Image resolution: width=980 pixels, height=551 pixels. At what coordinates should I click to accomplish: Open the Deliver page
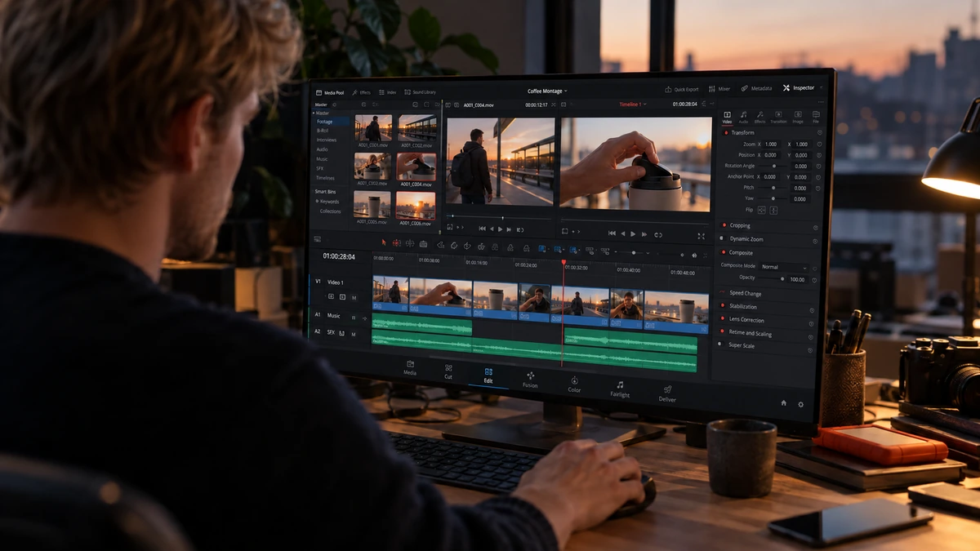(x=667, y=394)
